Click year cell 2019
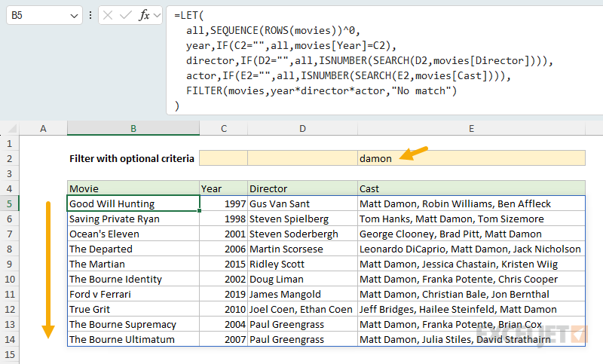Viewport: 603px width, 364px height. [x=223, y=294]
